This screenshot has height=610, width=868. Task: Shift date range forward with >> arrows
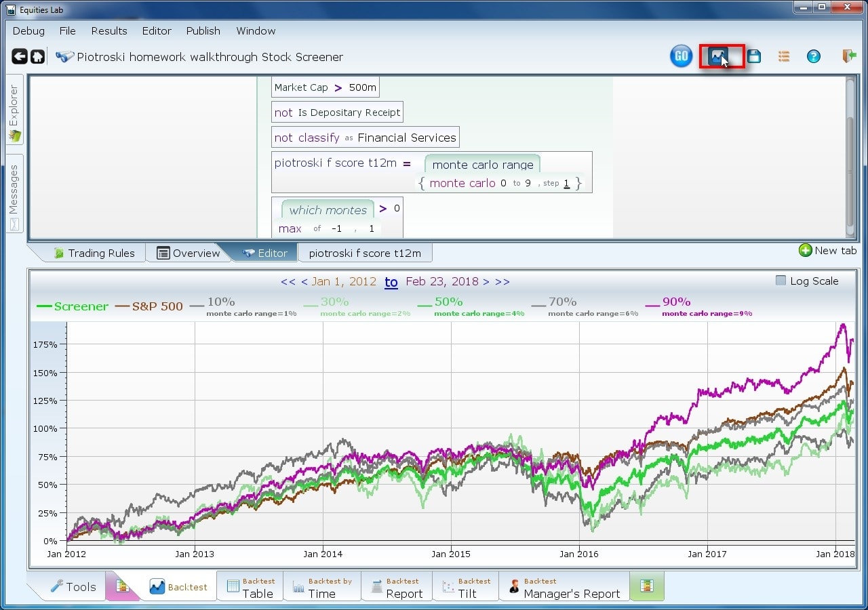pyautogui.click(x=502, y=282)
